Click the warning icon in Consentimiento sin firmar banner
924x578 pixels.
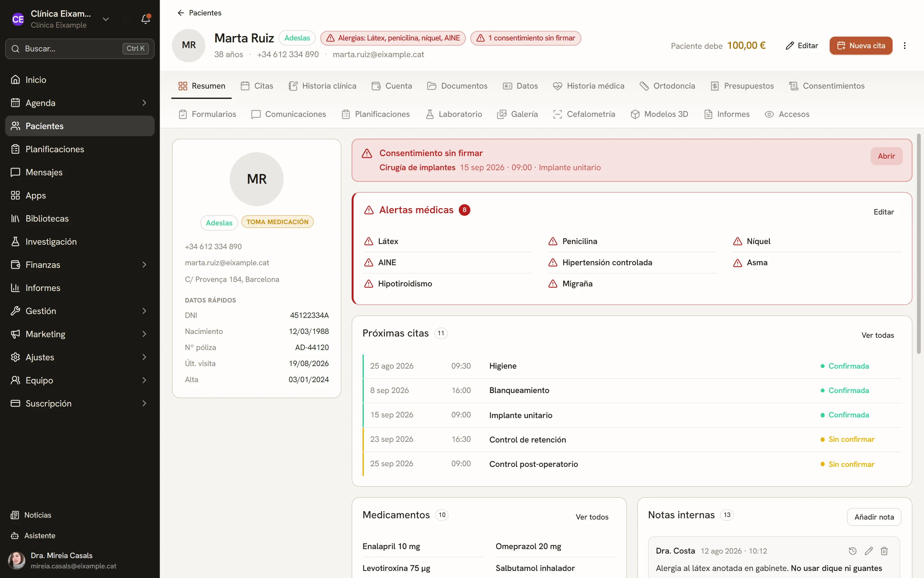pyautogui.click(x=367, y=153)
